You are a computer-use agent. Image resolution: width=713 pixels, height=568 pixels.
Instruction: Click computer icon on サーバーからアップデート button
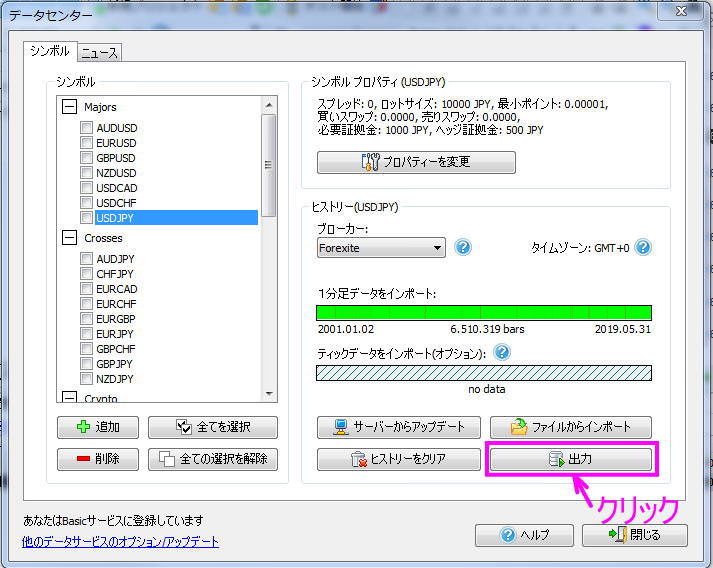pyautogui.click(x=341, y=427)
